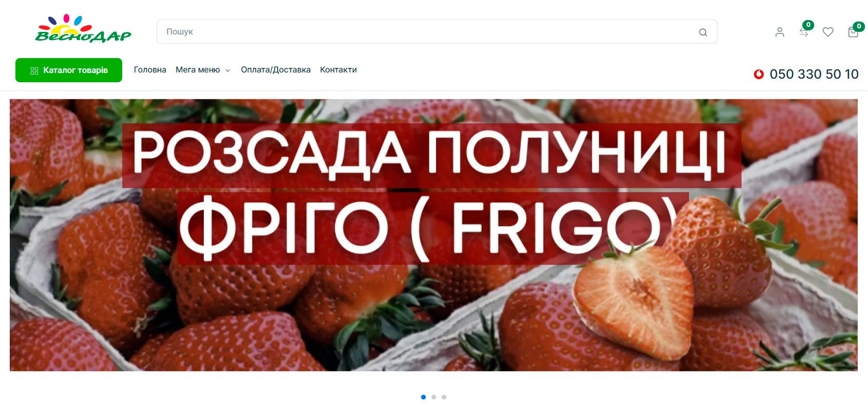Image resolution: width=868 pixels, height=420 pixels.
Task: Open the Каталог товарів button
Action: [69, 70]
